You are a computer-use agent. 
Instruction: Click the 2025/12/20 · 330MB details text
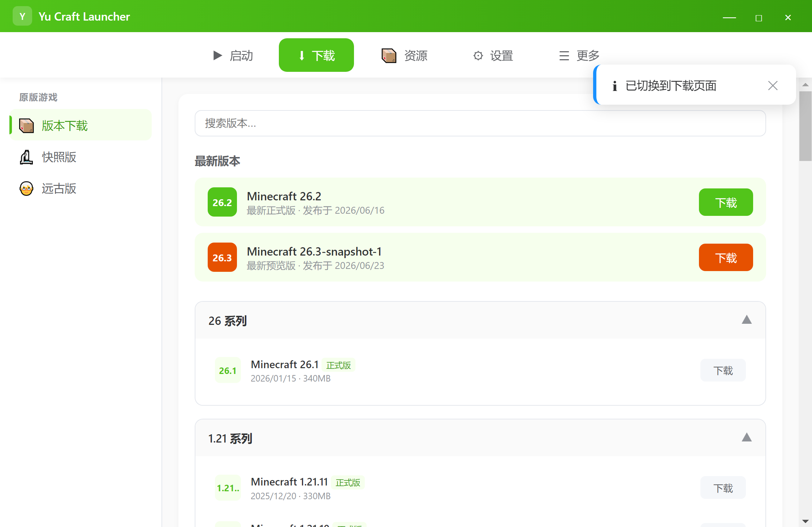pos(291,496)
